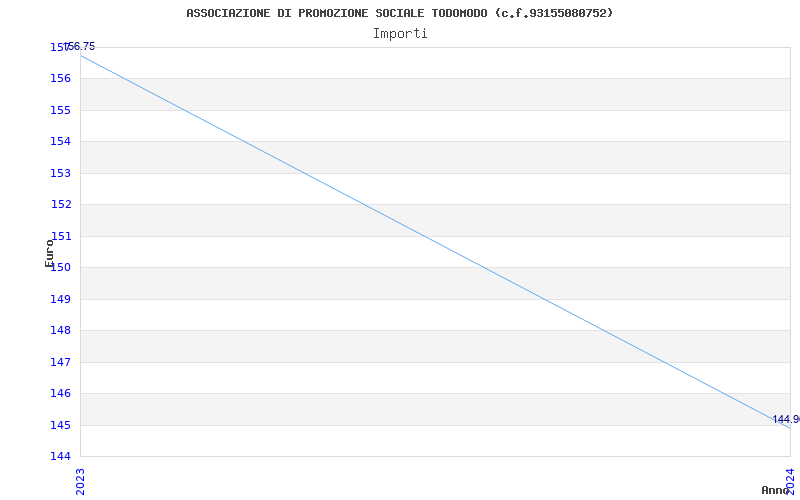Click the blue trend line mid-chart
The height and width of the screenshot is (500, 800).
[x=435, y=242]
